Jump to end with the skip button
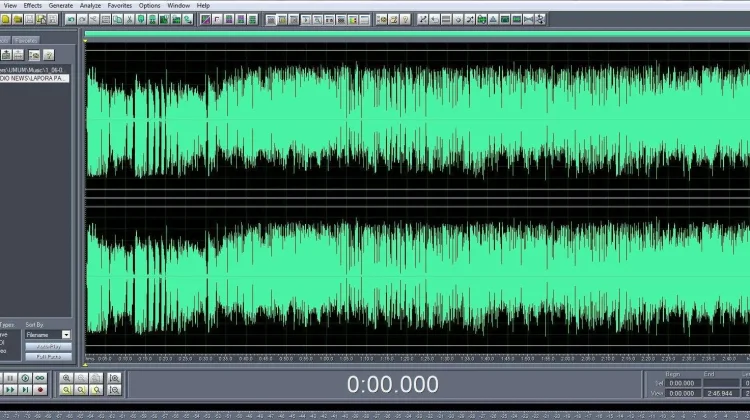 (25, 390)
